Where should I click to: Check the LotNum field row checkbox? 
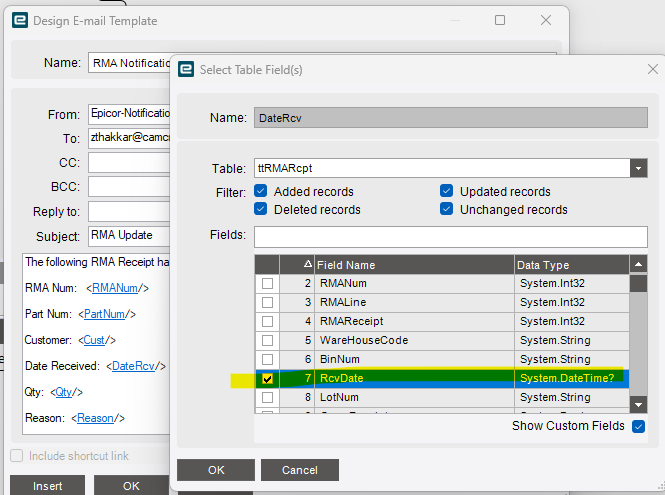point(267,397)
